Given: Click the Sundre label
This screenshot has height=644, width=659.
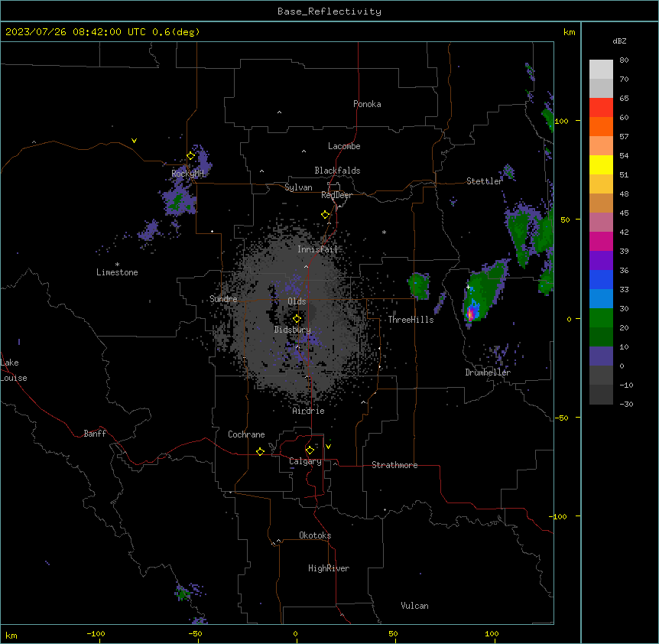Looking at the screenshot, I should (x=223, y=299).
